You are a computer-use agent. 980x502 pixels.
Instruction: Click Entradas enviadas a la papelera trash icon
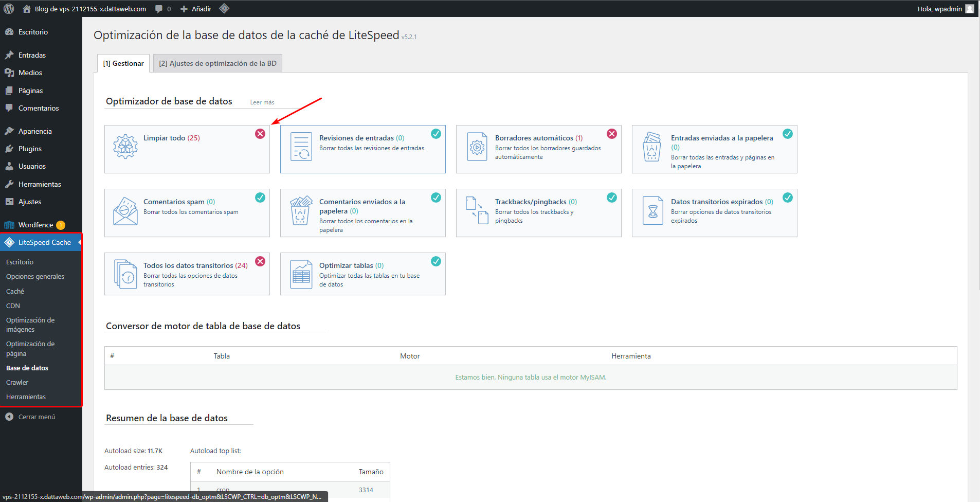pos(652,147)
